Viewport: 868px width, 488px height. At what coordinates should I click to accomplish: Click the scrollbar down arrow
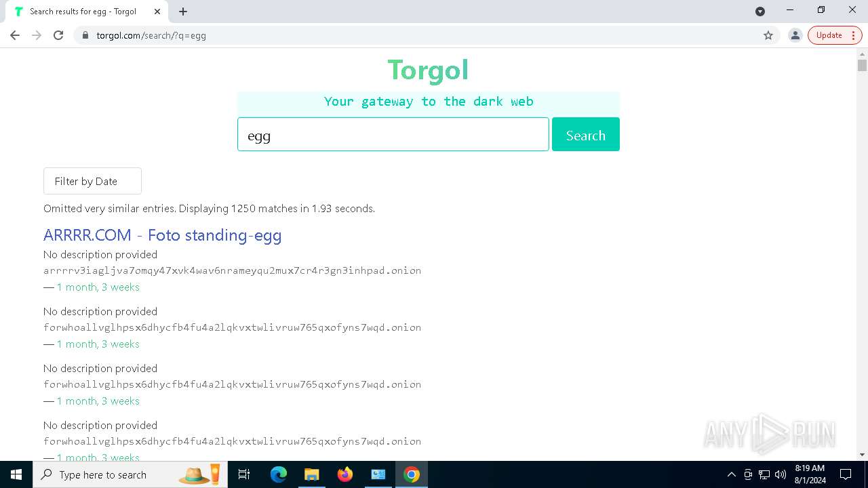tap(862, 455)
